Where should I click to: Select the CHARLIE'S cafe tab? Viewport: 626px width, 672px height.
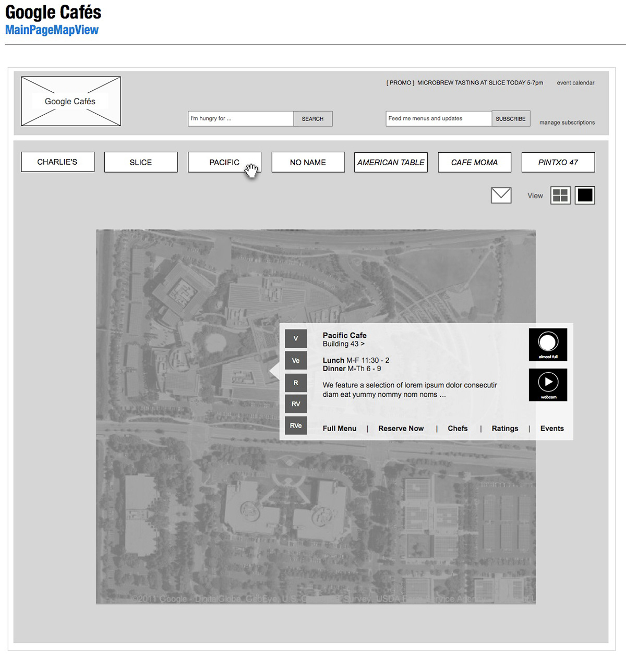(57, 162)
